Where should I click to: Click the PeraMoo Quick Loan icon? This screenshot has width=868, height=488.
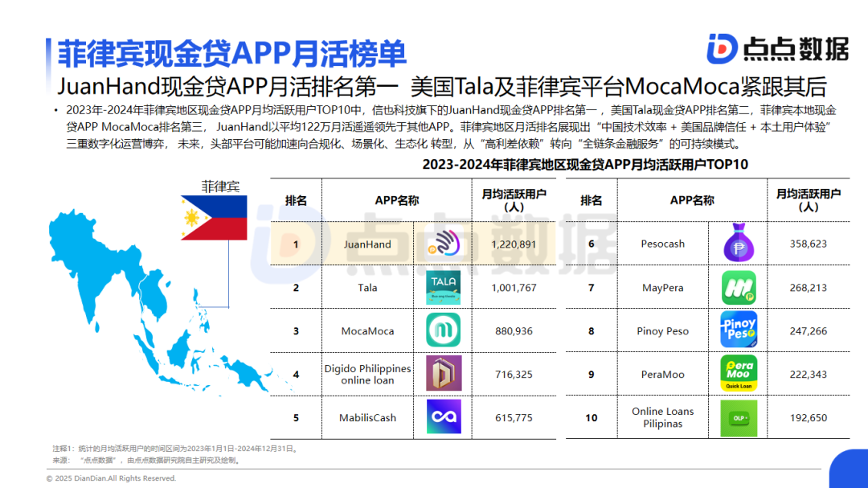739,373
